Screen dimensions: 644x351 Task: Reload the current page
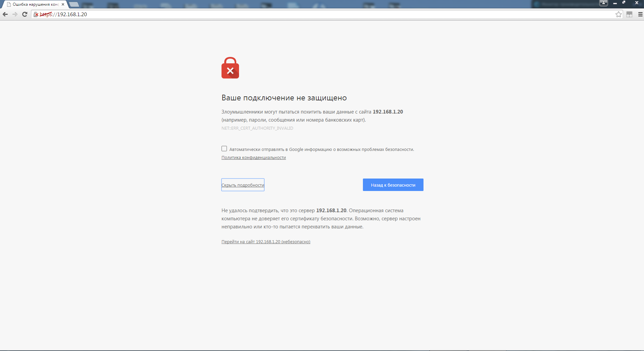coord(25,14)
